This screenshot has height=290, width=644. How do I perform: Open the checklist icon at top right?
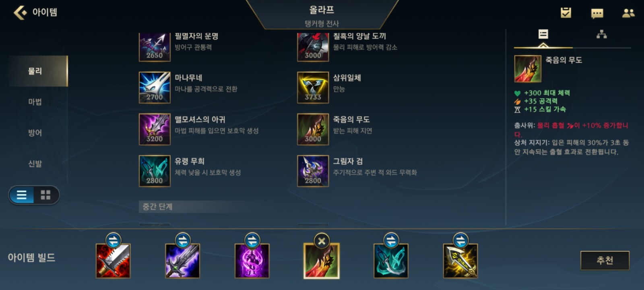(566, 13)
